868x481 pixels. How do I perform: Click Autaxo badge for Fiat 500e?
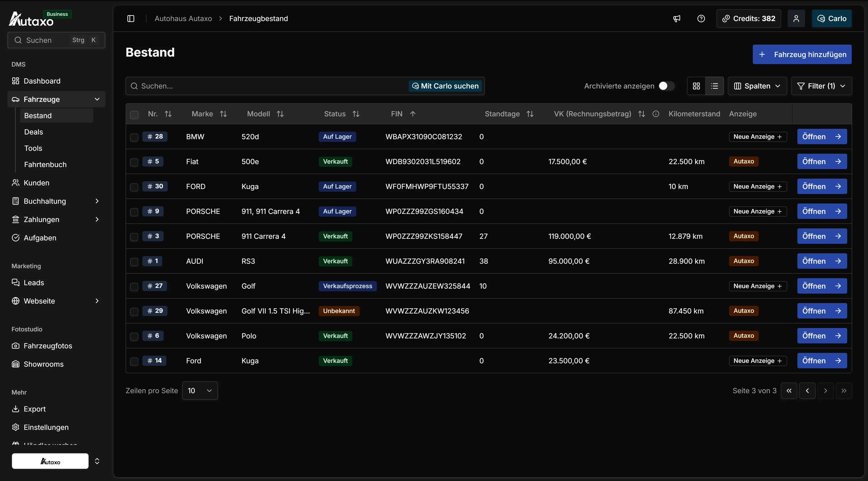[x=744, y=161]
